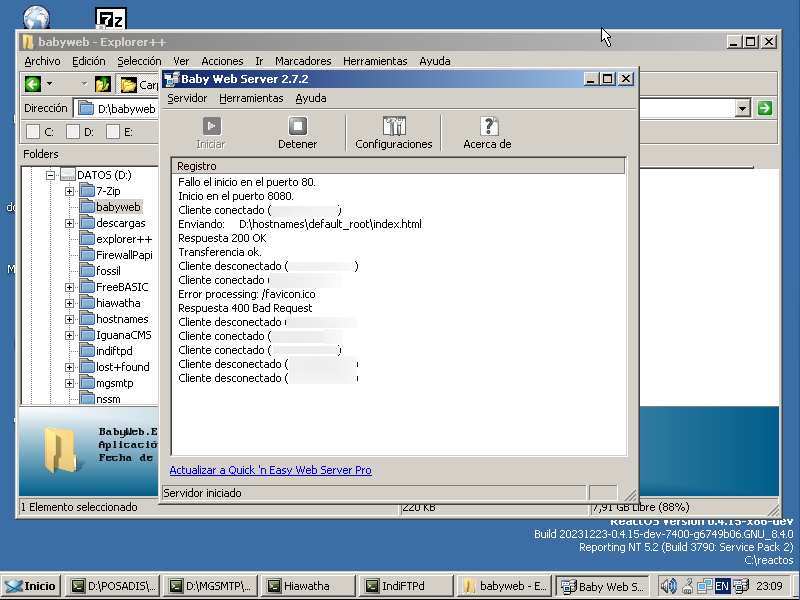The image size is (800, 600).
Task: Expand the mgsmtp folder node
Action: [x=69, y=383]
